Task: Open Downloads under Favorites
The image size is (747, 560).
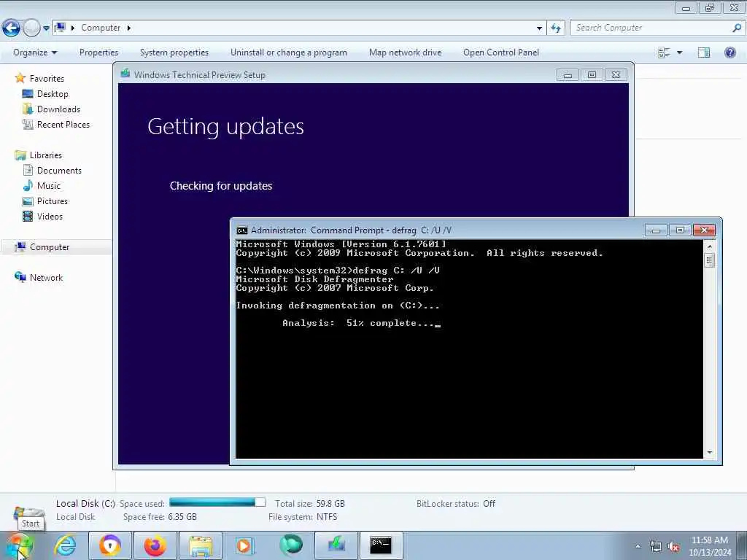Action: click(58, 109)
